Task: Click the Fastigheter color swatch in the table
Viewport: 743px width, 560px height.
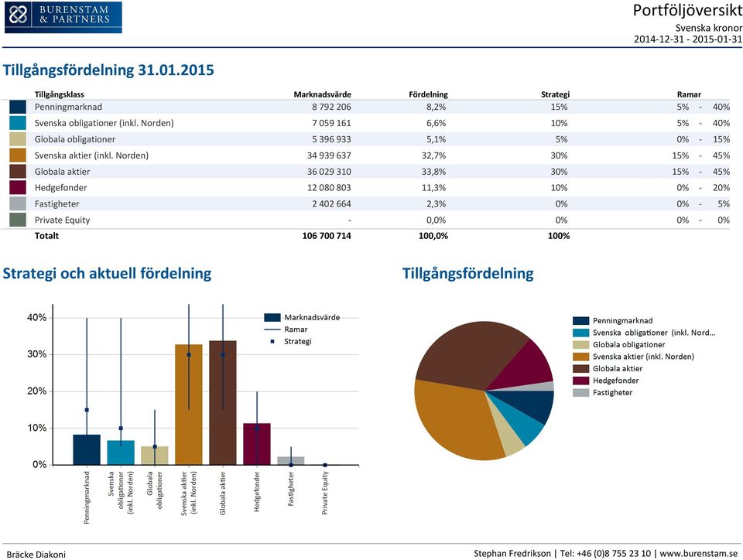Action: click(18, 203)
